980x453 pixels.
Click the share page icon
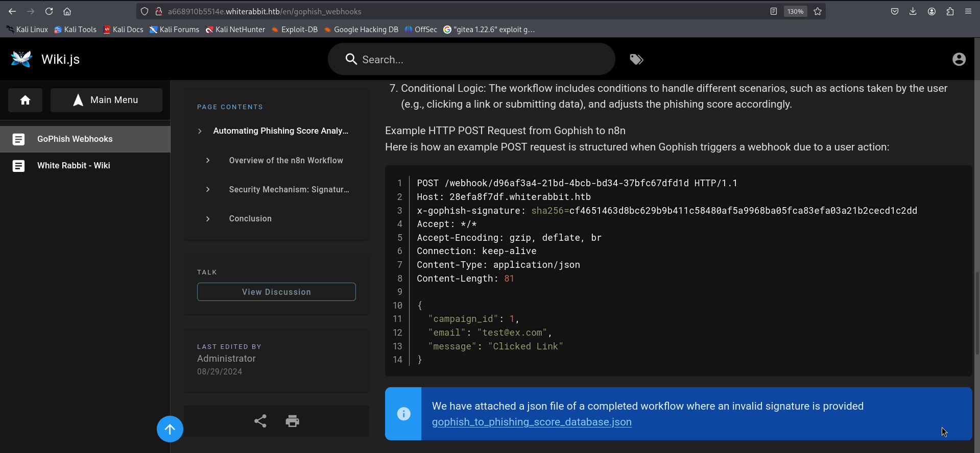(x=260, y=421)
